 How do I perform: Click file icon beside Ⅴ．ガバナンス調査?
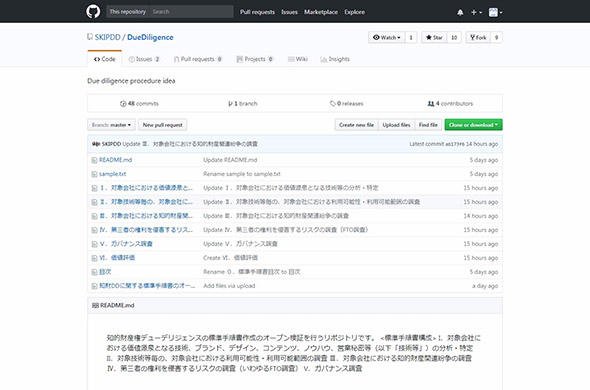[x=94, y=244]
